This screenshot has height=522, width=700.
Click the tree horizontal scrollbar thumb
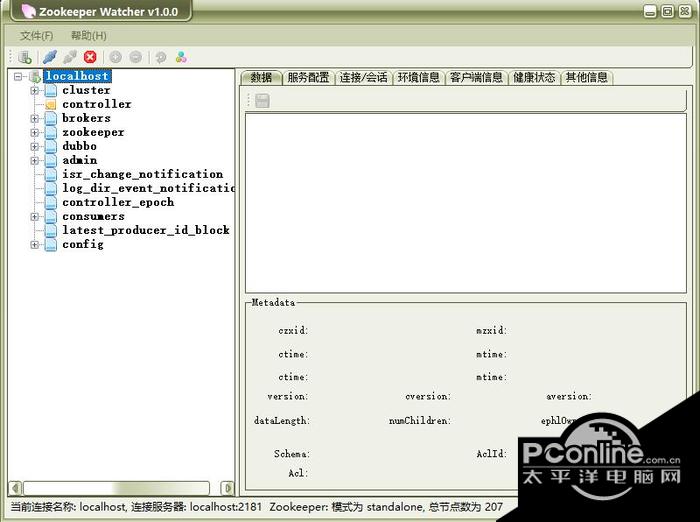[116, 488]
